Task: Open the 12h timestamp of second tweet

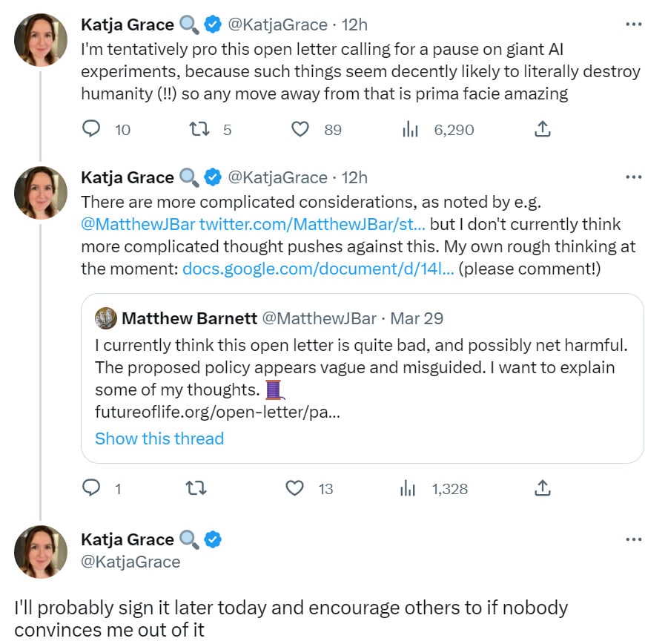Action: coord(353,177)
